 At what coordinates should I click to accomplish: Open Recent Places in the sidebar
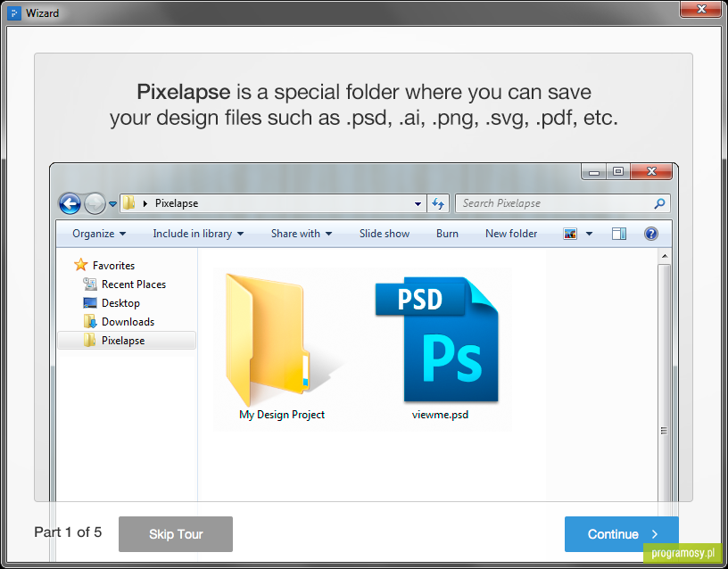point(134,284)
